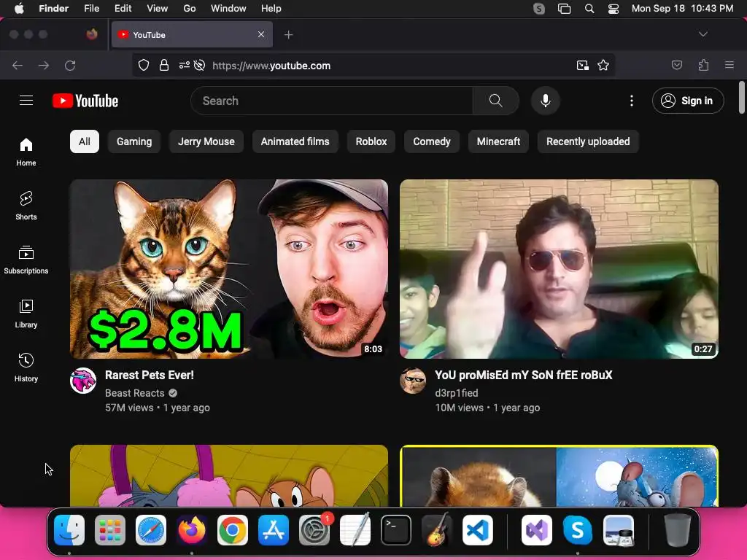Screen dimensions: 747x560
Task: Open the Edit menu
Action: click(x=123, y=9)
